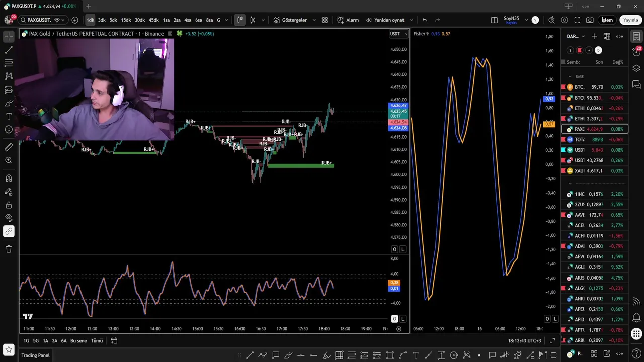644x362 pixels.
Task: Open the layout split selector icon
Action: pyautogui.click(x=494, y=20)
